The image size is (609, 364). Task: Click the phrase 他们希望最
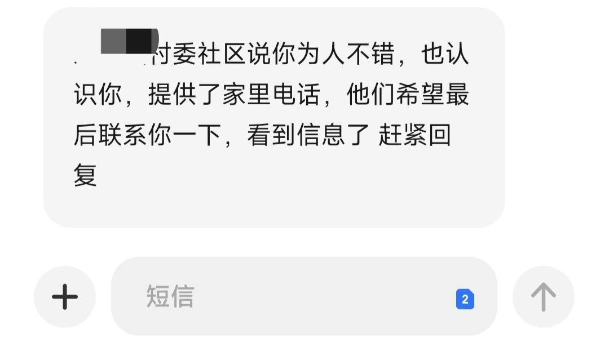click(x=408, y=94)
